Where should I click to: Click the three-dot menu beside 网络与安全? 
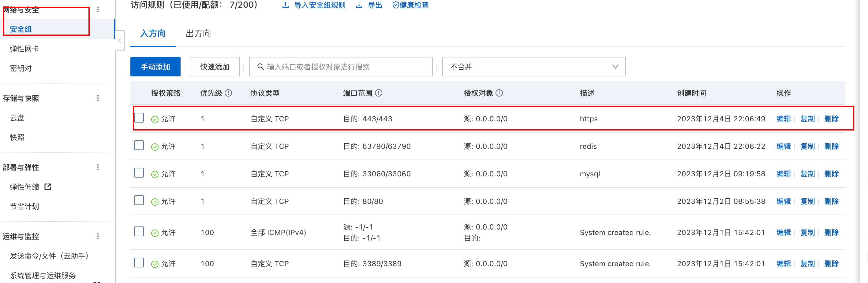click(98, 9)
